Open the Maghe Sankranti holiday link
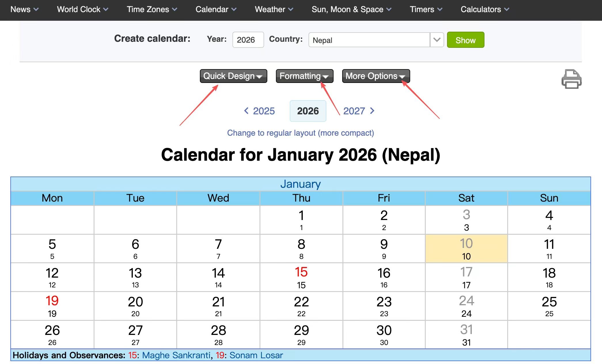602x364 pixels. (176, 355)
